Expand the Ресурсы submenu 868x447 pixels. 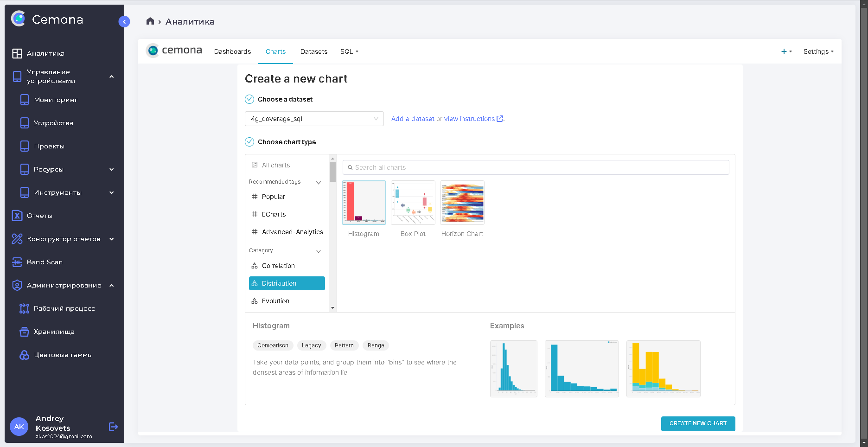[x=111, y=169]
